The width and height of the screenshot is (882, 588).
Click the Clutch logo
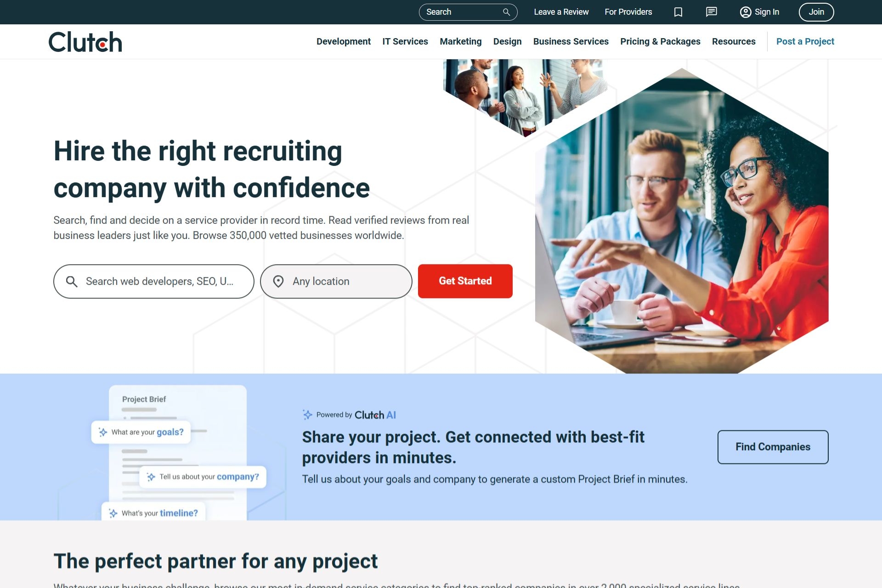pyautogui.click(x=85, y=42)
